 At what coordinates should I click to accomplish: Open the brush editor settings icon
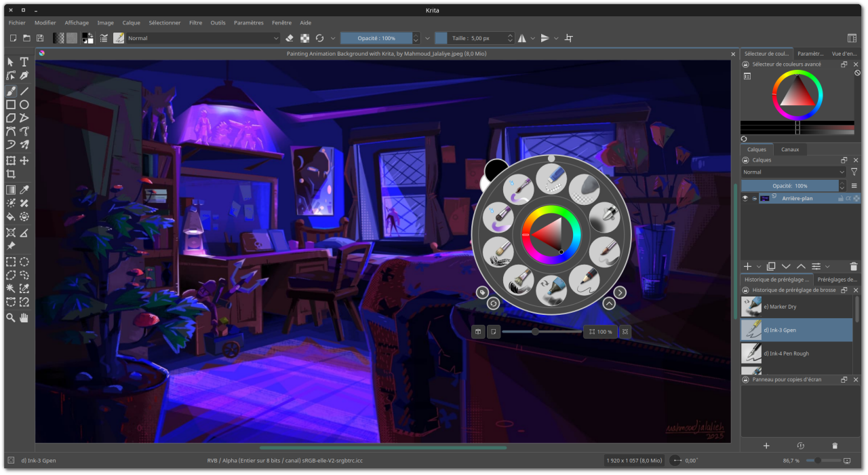[104, 38]
